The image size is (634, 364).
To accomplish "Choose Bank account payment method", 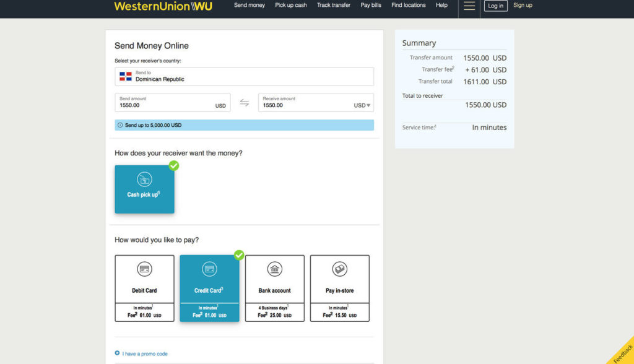I will point(274,288).
